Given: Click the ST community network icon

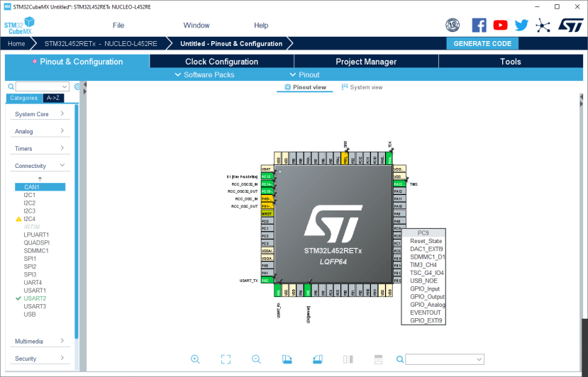Looking at the screenshot, I should [543, 25].
